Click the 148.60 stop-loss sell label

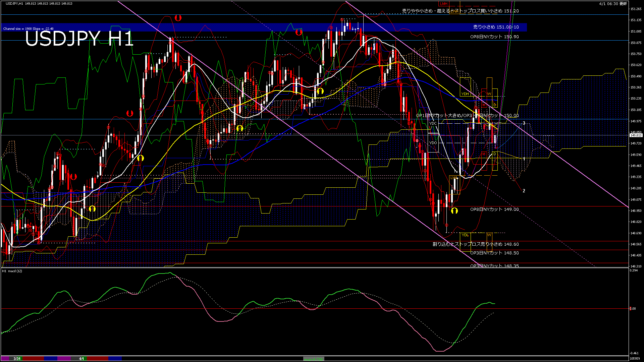(476, 244)
